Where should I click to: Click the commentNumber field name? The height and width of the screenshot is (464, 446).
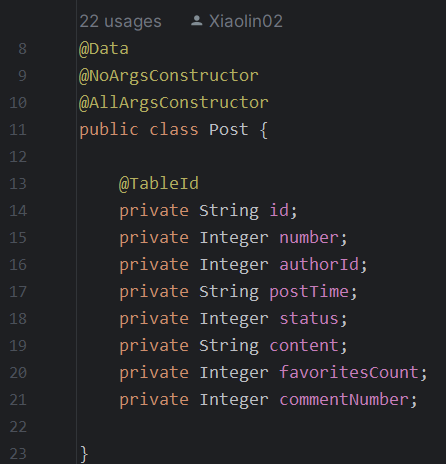344,399
